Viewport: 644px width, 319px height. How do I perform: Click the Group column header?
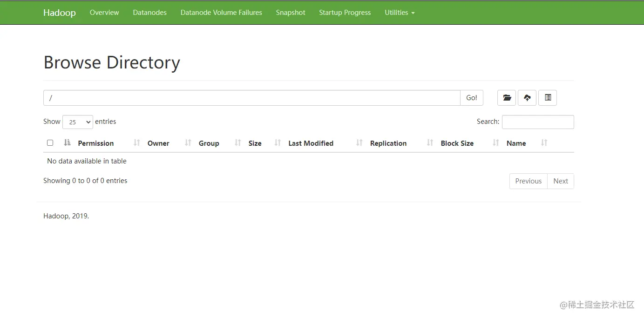[x=209, y=143]
